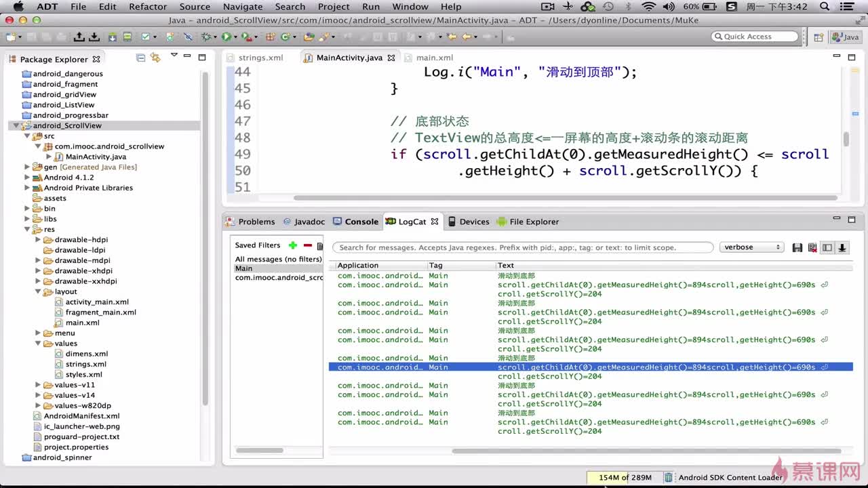The image size is (868, 488).
Task: Click the heap status 154M of 289M bar
Action: click(624, 477)
